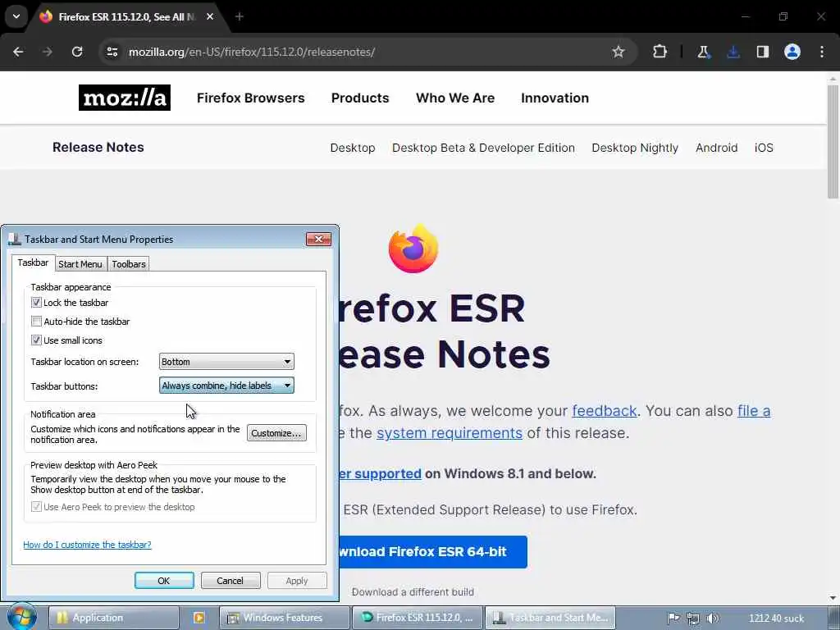Cancel the taskbar properties dialog
Image resolution: width=840 pixels, height=630 pixels.
[231, 581]
